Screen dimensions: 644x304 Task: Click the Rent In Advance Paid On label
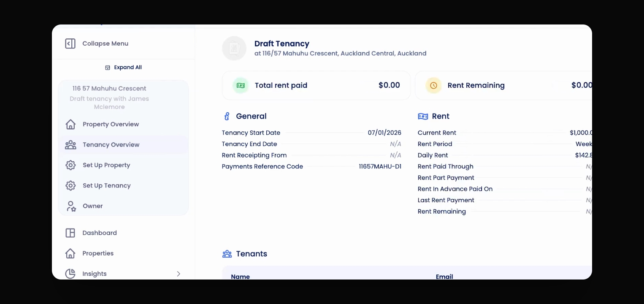click(455, 189)
